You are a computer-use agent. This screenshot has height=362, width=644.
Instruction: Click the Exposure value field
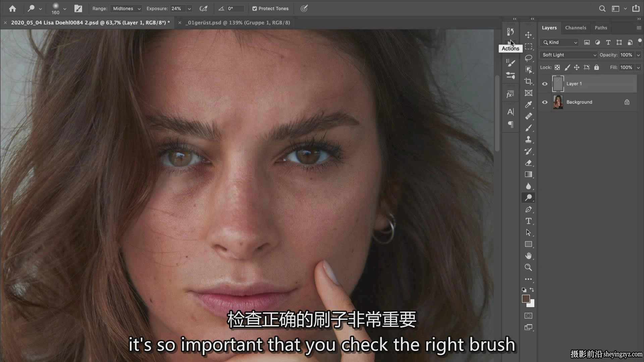point(177,9)
